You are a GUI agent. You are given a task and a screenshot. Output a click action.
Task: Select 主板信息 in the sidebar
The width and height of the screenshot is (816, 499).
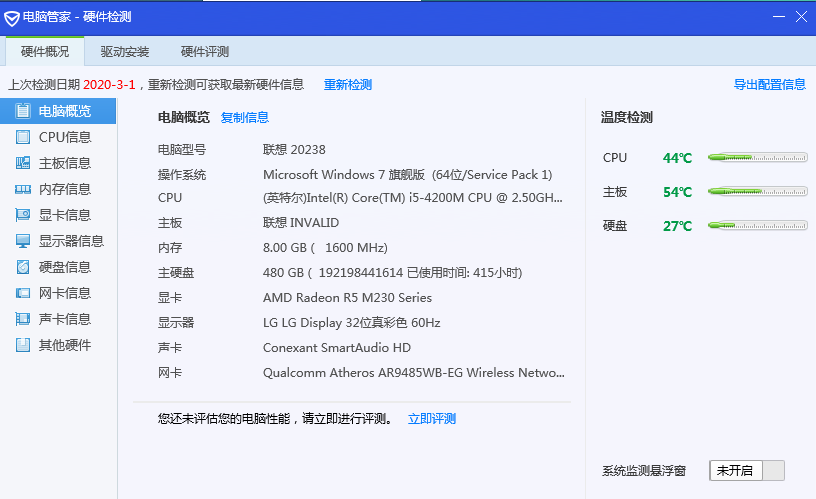pos(58,163)
